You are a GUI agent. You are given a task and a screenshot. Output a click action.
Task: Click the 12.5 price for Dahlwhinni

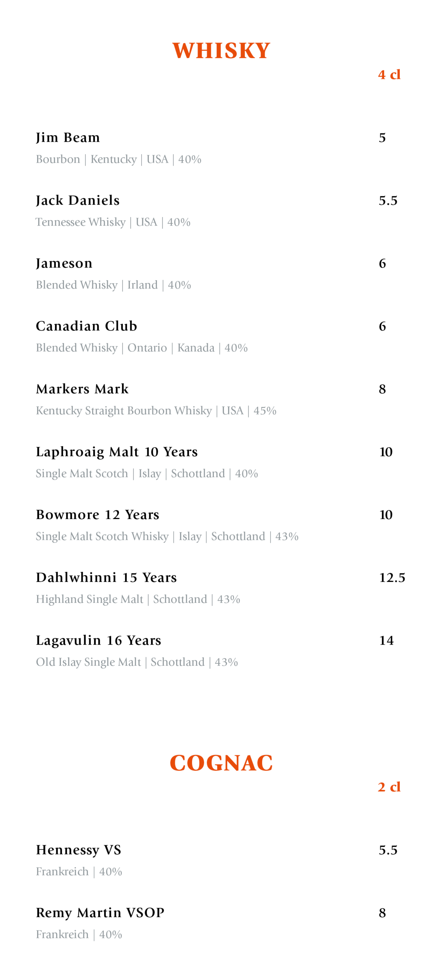(x=392, y=577)
